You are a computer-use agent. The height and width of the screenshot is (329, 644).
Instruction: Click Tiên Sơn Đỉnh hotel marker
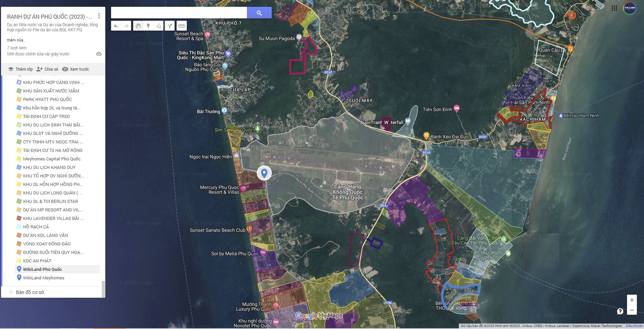point(457,108)
